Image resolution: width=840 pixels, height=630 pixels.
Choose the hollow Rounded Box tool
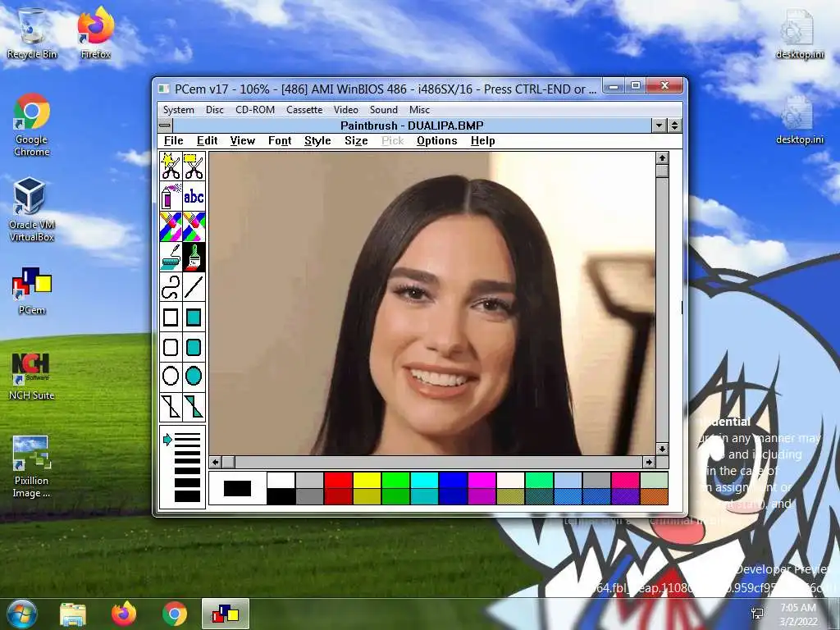coord(171,347)
